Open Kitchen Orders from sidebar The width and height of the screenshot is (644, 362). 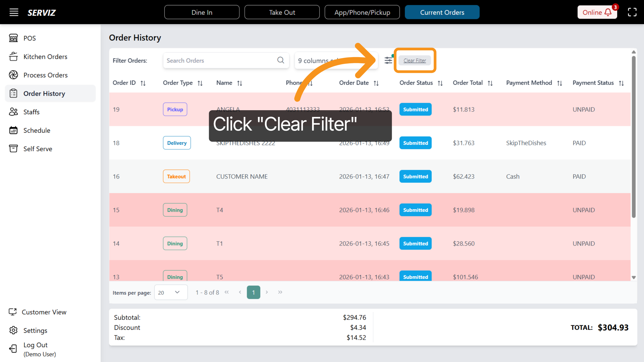click(45, 57)
